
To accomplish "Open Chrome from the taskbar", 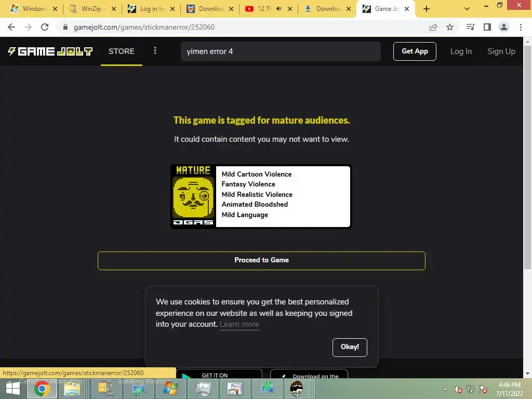I will click(42, 389).
